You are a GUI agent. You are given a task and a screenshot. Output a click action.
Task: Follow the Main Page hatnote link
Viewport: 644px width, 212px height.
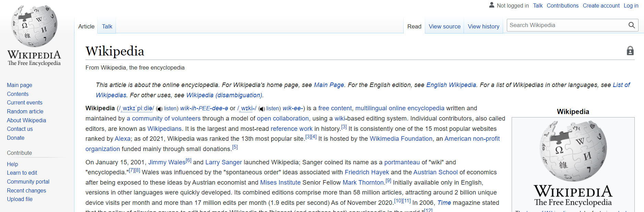pos(329,85)
